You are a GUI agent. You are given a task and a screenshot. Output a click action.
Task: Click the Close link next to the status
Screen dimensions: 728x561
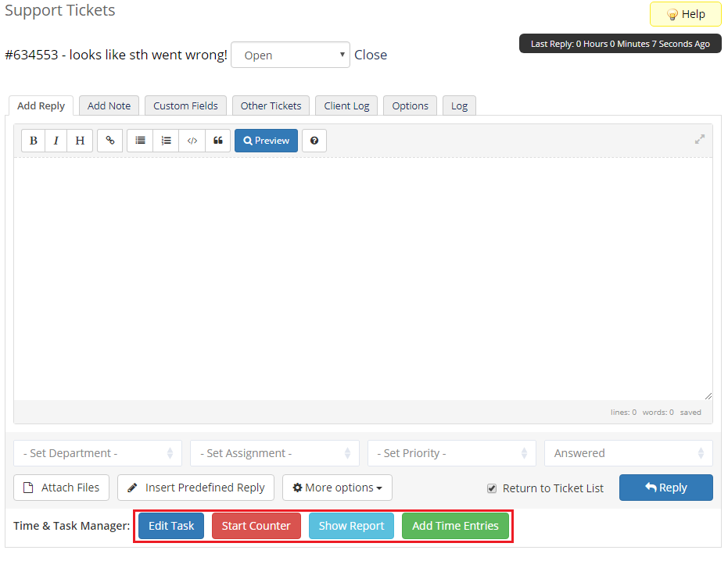[371, 55]
